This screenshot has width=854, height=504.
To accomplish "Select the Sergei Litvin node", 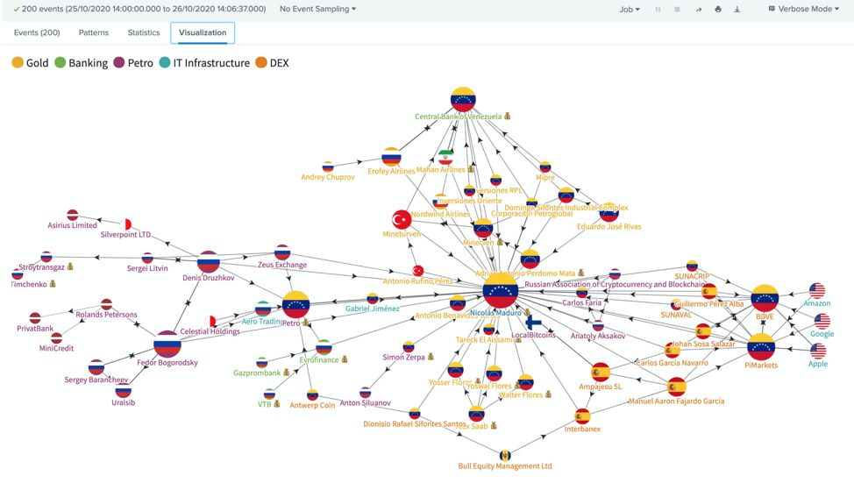I will coord(147,258).
